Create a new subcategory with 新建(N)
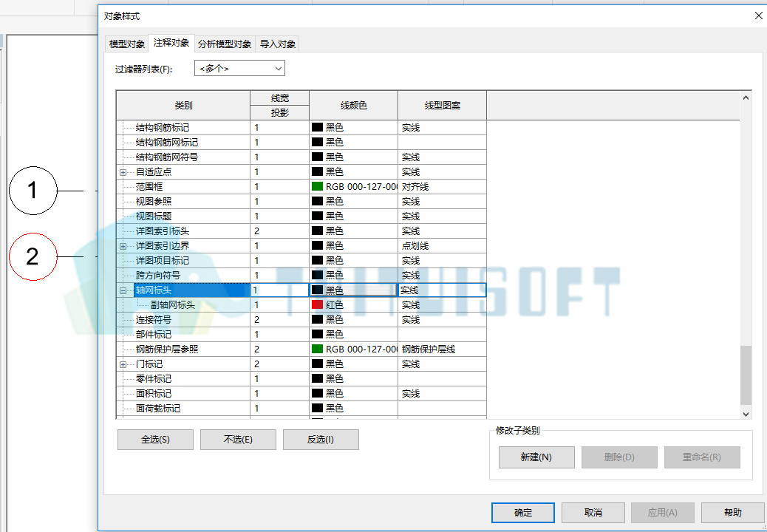 click(x=536, y=457)
